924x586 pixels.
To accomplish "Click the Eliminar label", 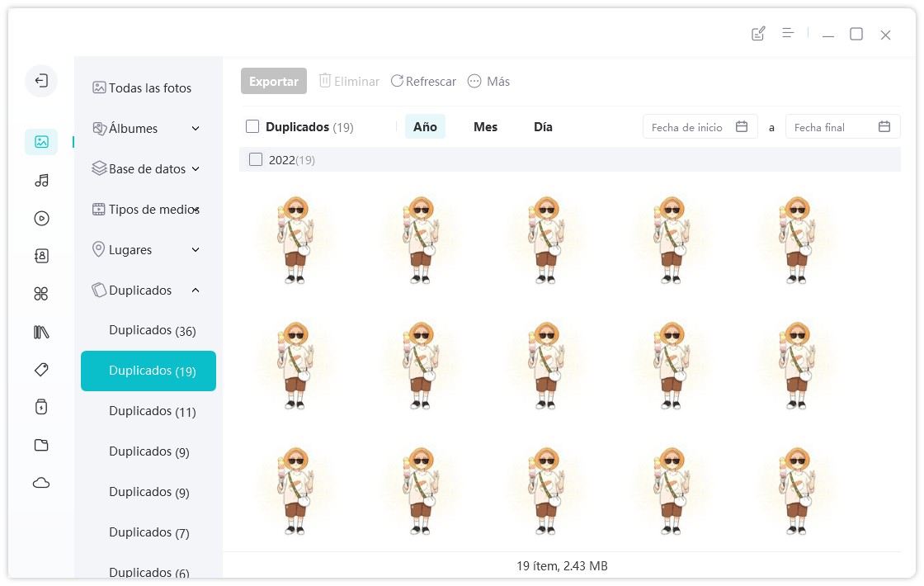I will tap(356, 82).
